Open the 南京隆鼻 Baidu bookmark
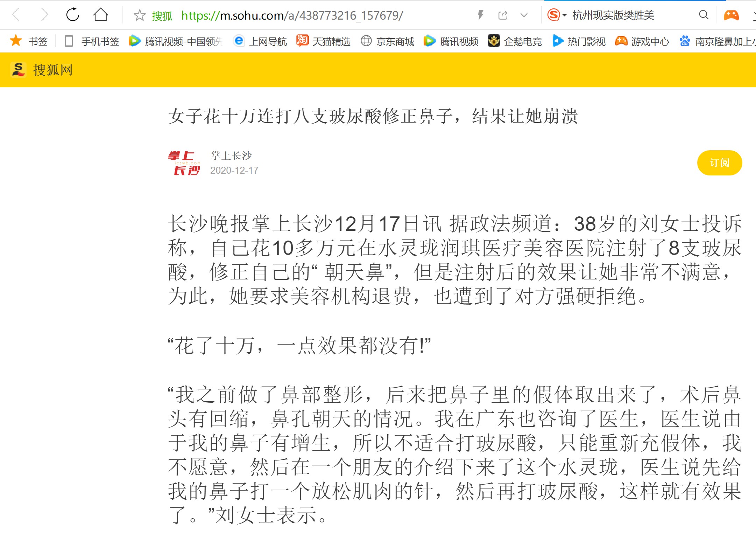 coord(717,41)
